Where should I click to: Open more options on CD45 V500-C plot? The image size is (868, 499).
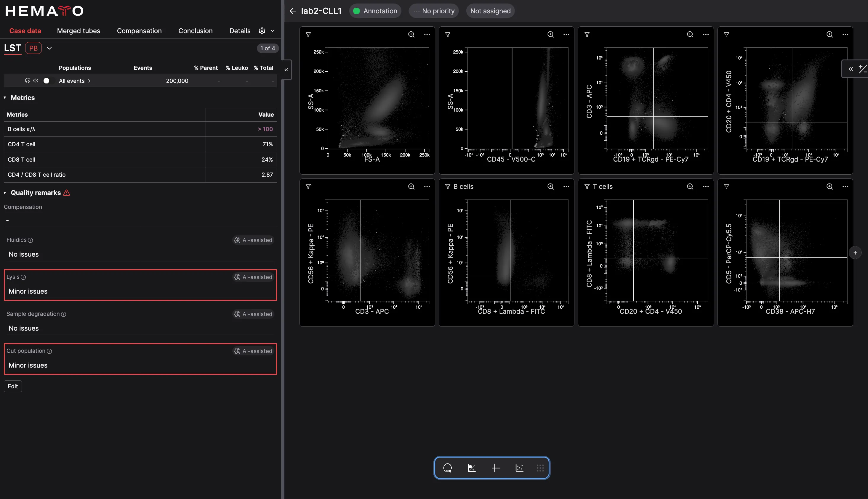[566, 34]
